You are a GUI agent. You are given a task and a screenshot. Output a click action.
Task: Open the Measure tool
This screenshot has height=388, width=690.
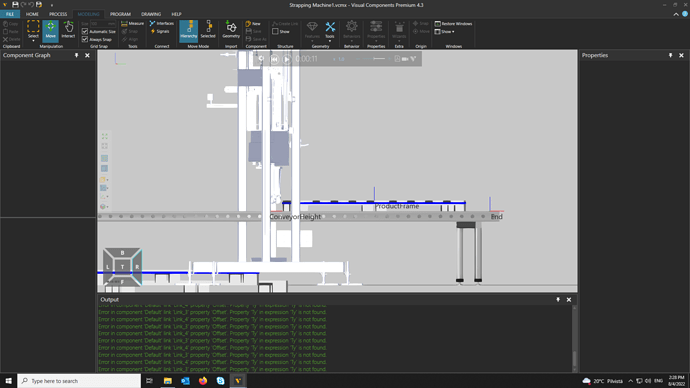point(132,23)
